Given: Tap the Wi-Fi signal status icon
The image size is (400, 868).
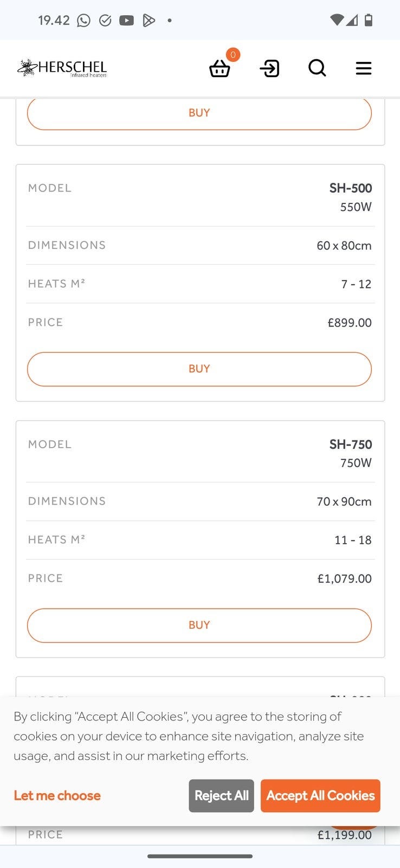Looking at the screenshot, I should pos(336,21).
